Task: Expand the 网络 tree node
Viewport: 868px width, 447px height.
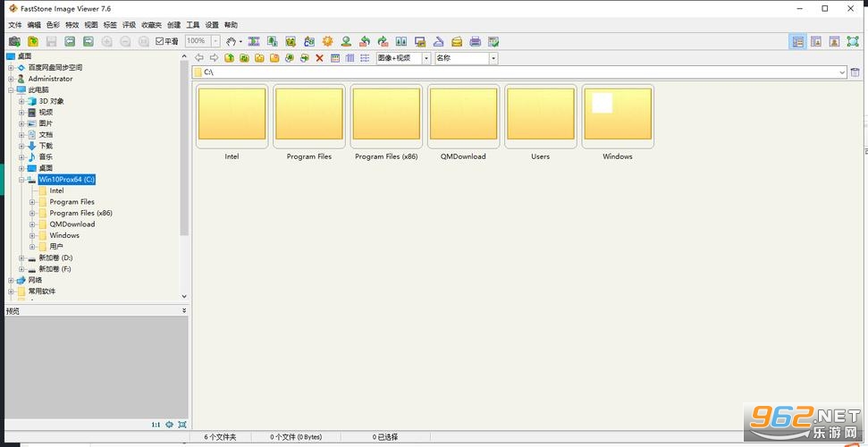Action: pos(11,280)
